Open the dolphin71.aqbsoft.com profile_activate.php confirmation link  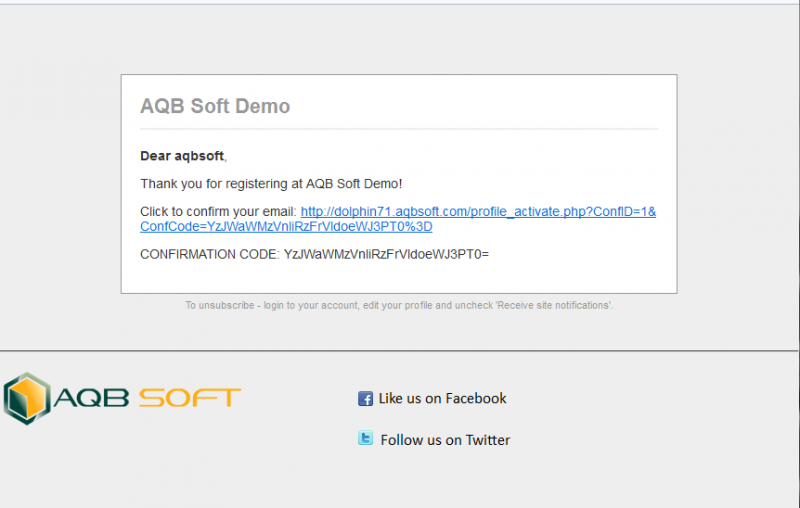click(x=478, y=212)
